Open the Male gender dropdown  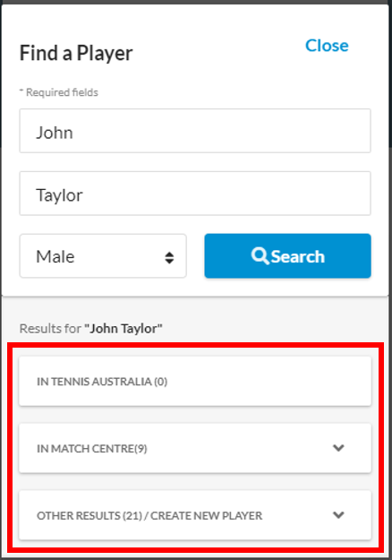point(103,256)
